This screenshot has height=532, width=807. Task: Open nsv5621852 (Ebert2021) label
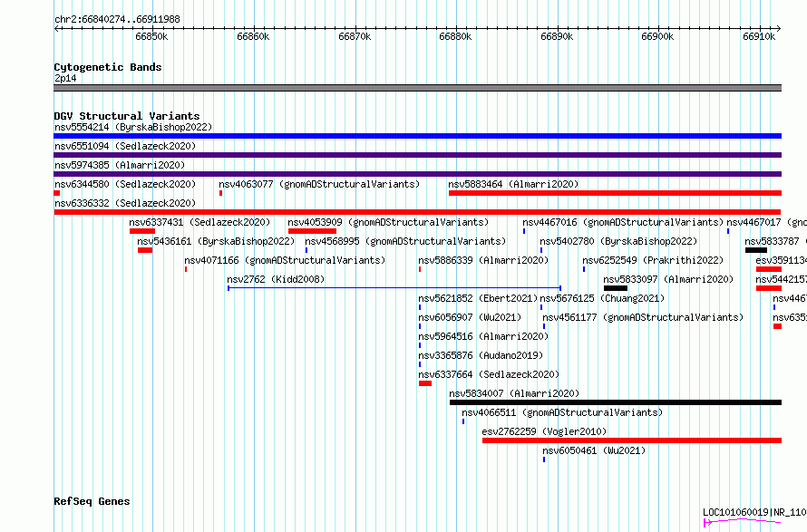478,298
